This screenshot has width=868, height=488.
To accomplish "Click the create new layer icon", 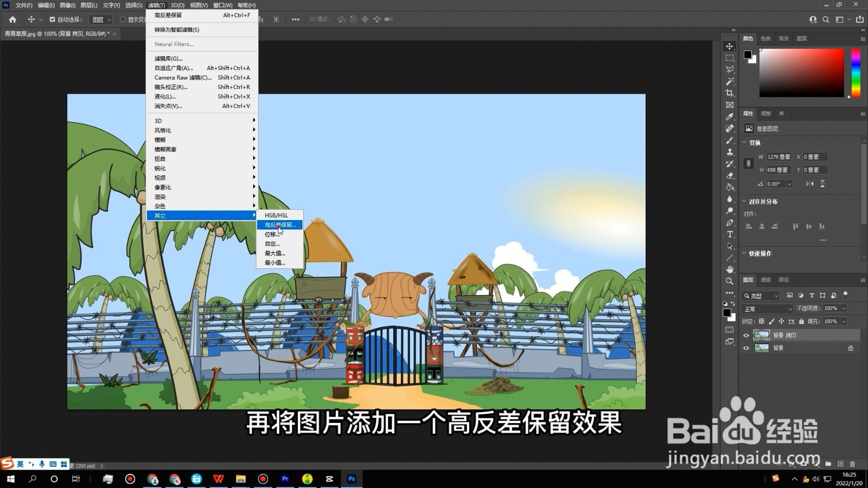I will 840,464.
